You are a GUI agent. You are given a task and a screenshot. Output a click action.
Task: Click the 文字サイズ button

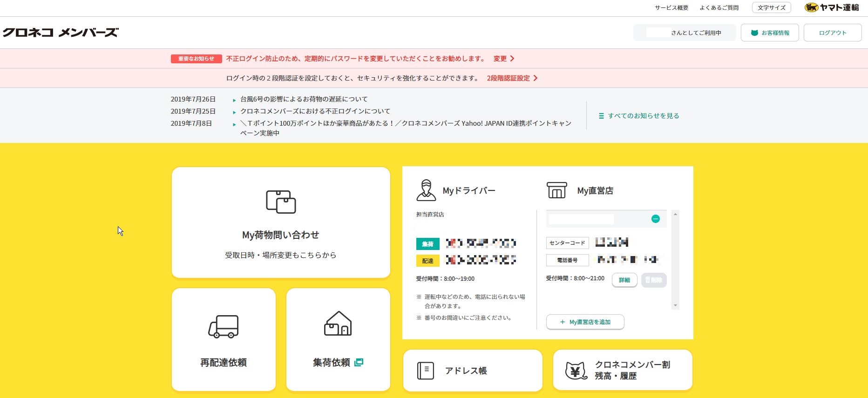tap(772, 8)
